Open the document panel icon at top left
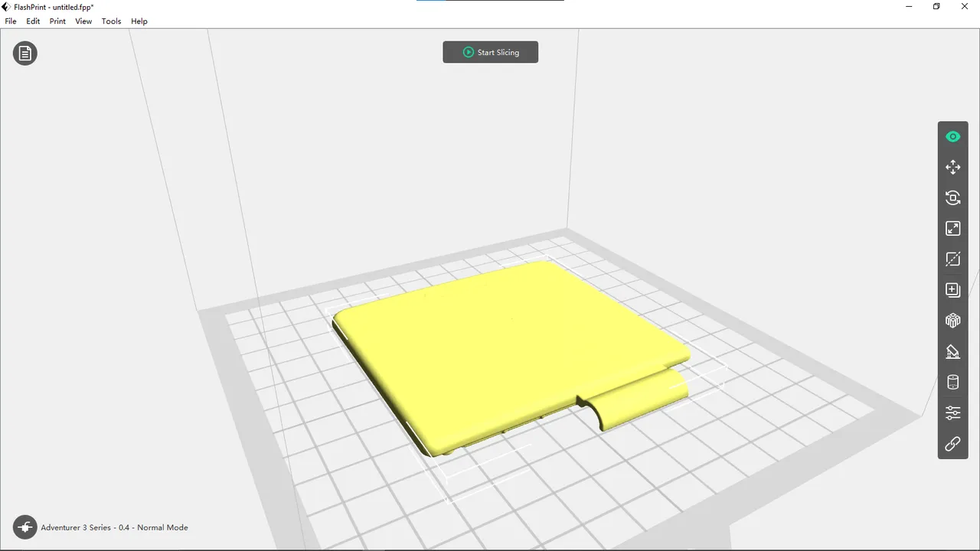The height and width of the screenshot is (551, 980). (x=24, y=53)
